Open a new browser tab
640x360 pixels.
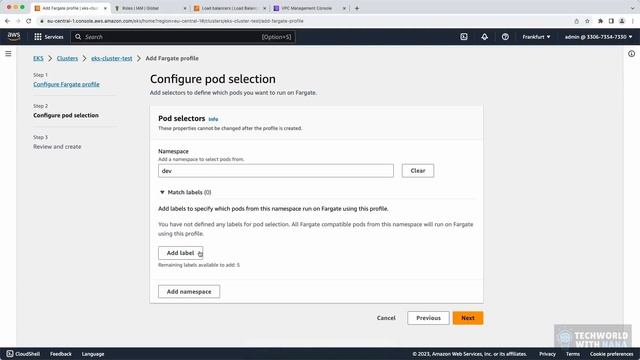click(x=357, y=8)
